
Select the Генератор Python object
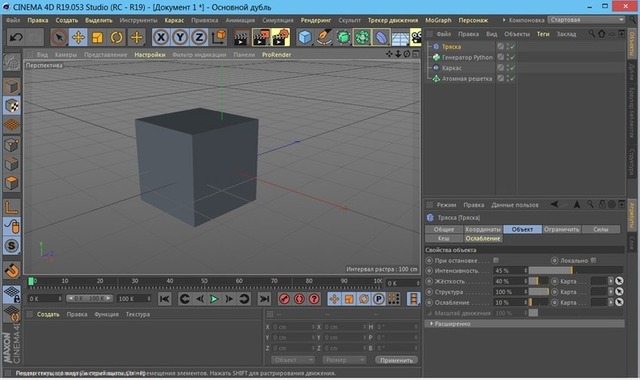[x=467, y=57]
